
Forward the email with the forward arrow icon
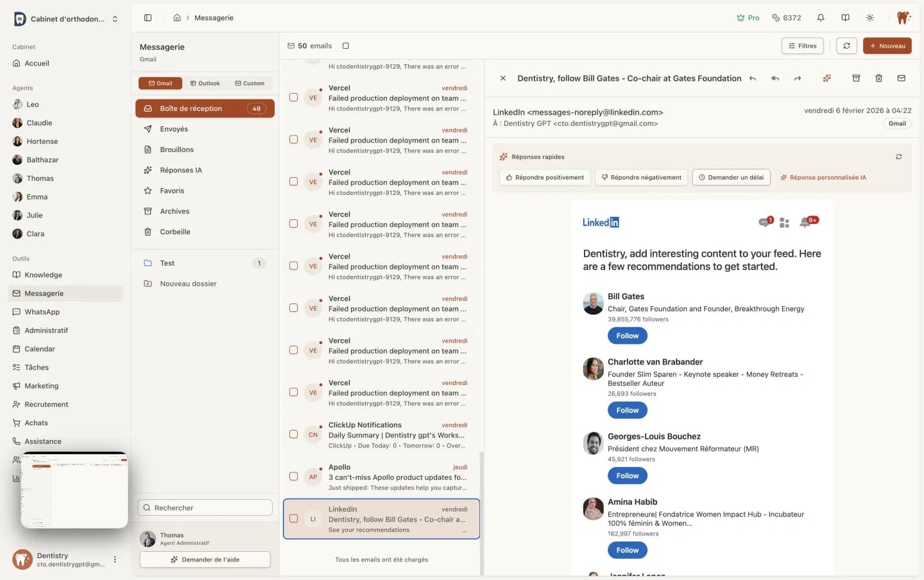coord(798,78)
